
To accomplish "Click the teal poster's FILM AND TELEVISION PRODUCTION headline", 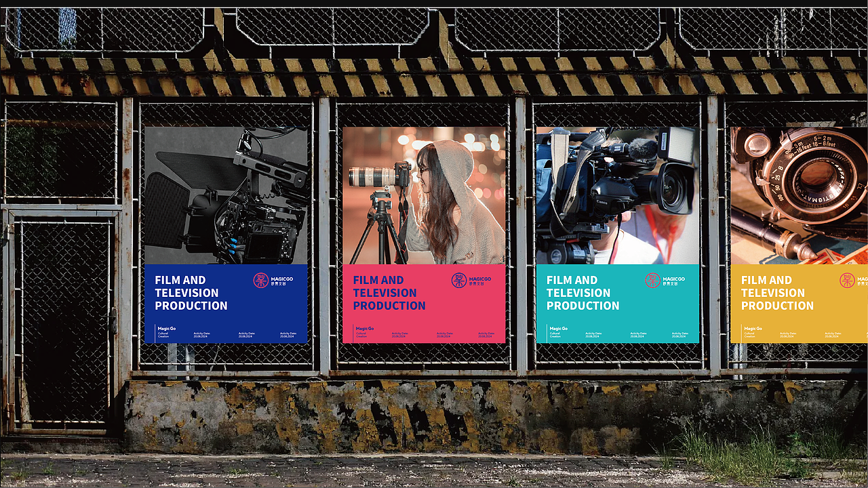I will click(583, 293).
